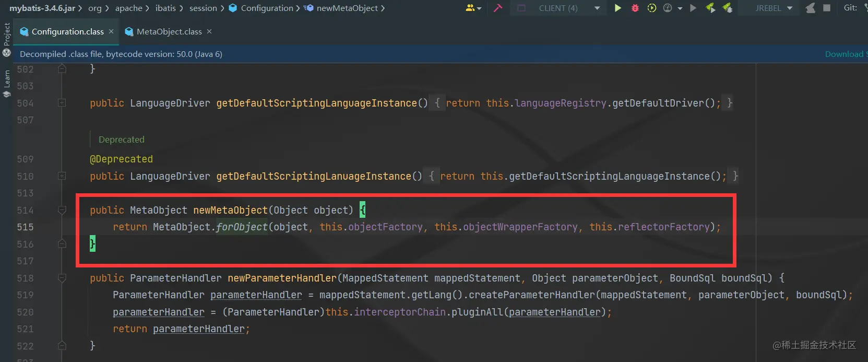Toggle fold marker at line 518 newParameterHandler
Screen dimensions: 868x362
click(62, 278)
